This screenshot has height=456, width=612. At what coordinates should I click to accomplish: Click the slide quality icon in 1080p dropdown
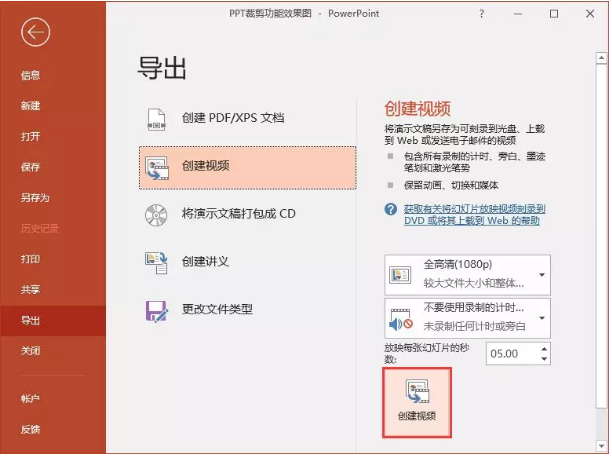(x=400, y=275)
